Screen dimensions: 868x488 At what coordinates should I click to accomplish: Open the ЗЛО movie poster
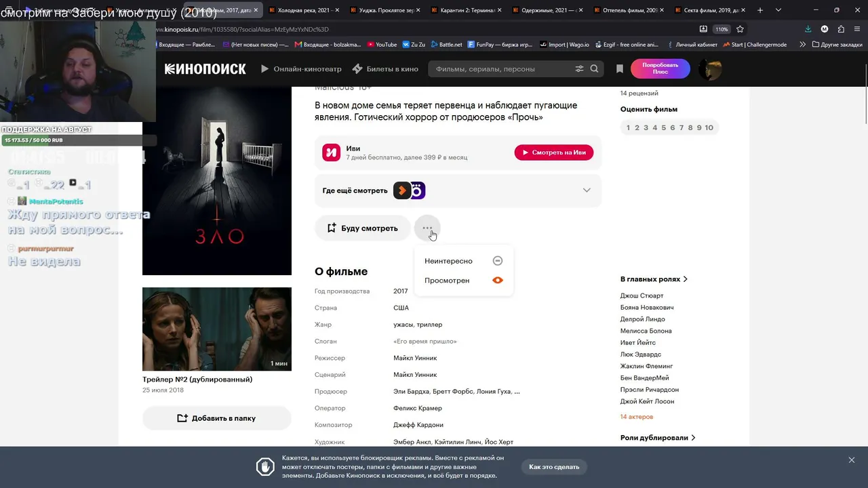(217, 181)
